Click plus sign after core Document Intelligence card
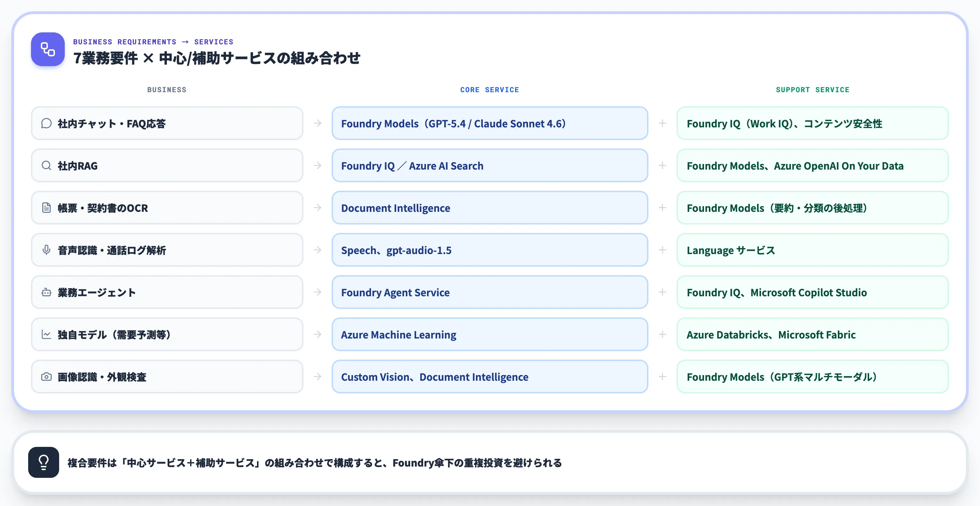980x506 pixels. pos(662,208)
